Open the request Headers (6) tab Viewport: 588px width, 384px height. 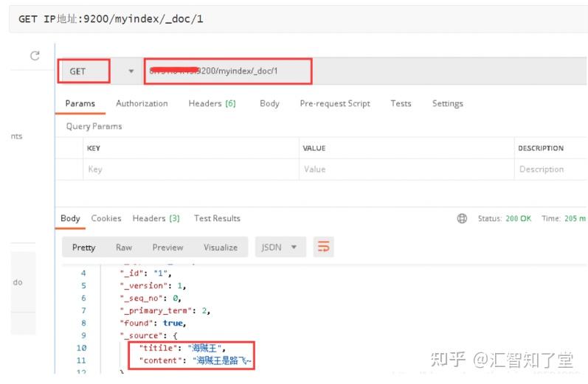pyautogui.click(x=212, y=103)
